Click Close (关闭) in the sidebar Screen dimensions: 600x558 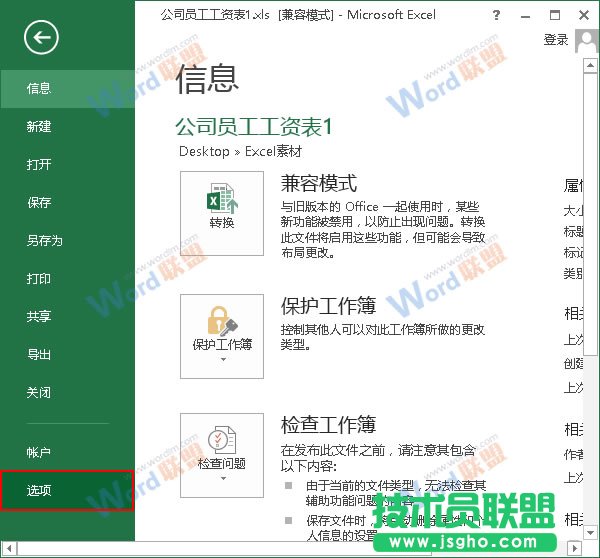click(x=40, y=393)
